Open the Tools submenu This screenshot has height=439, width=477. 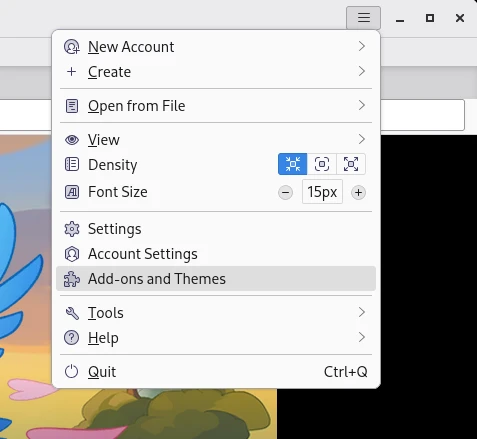(216, 313)
